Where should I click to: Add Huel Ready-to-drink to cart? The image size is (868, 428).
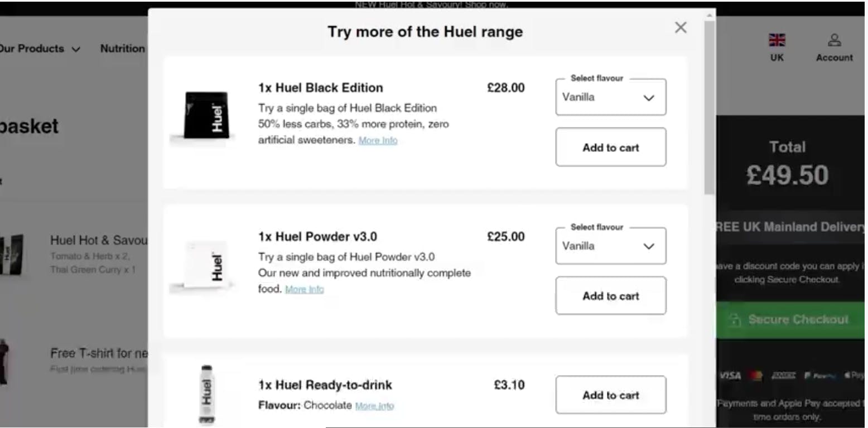610,395
